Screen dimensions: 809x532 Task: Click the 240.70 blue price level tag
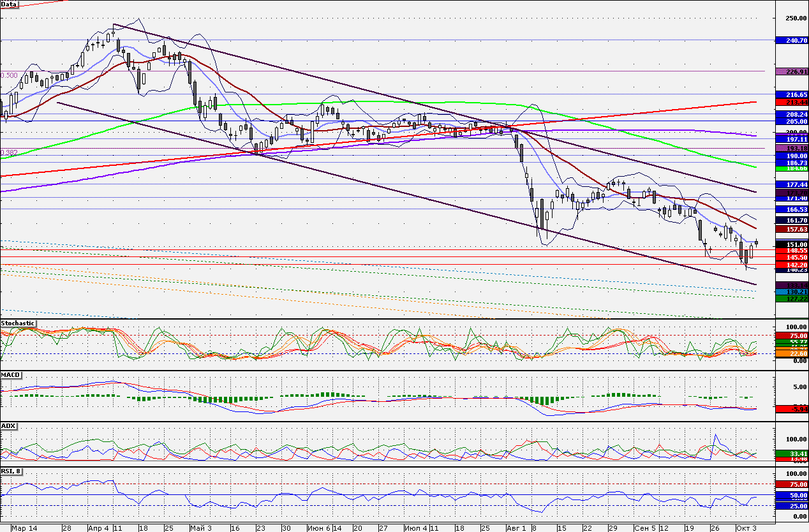point(792,40)
